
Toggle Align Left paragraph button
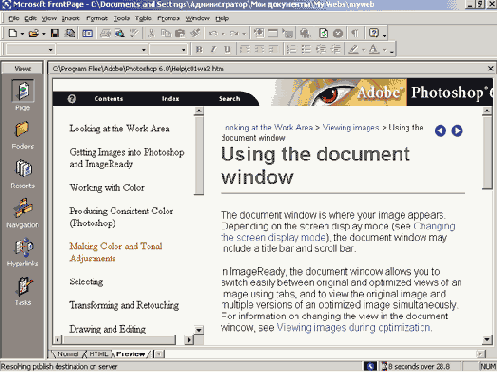(x=245, y=49)
